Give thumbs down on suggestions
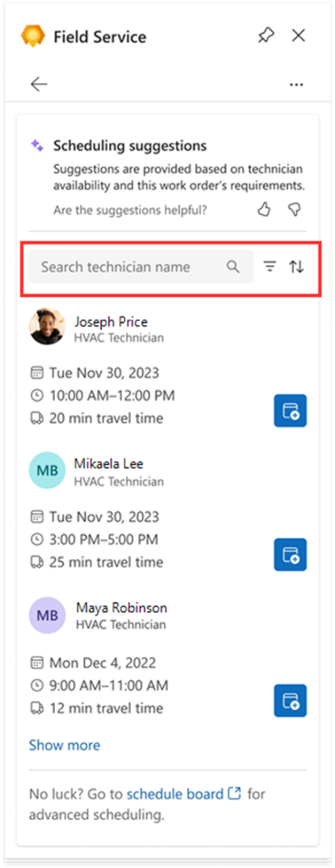Image resolution: width=335 pixels, height=868 pixels. coord(294,210)
